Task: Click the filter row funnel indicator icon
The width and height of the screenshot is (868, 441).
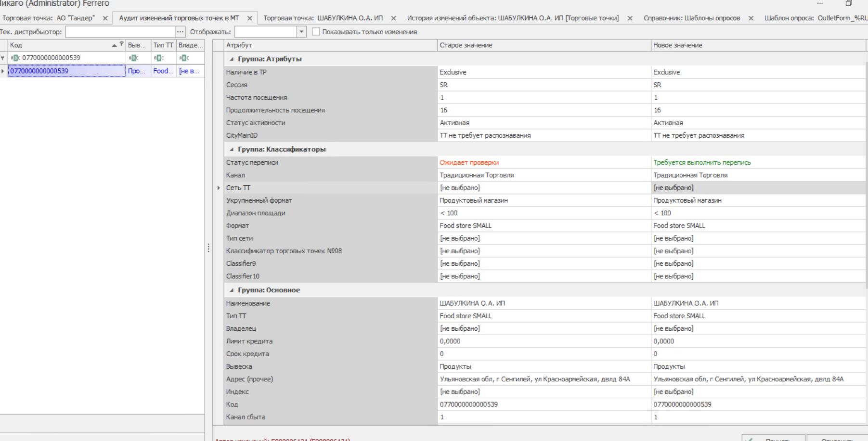Action: point(3,58)
